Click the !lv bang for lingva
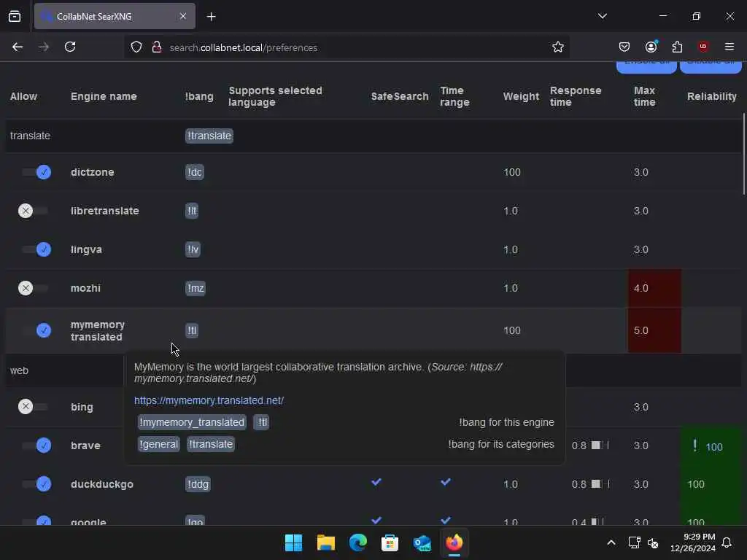The height and width of the screenshot is (560, 747). coord(193,249)
